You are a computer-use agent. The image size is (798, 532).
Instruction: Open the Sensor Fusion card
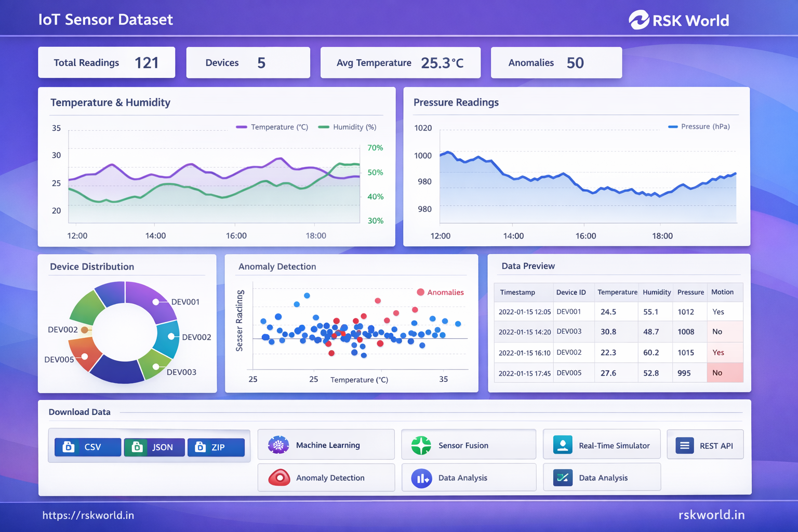click(x=469, y=445)
